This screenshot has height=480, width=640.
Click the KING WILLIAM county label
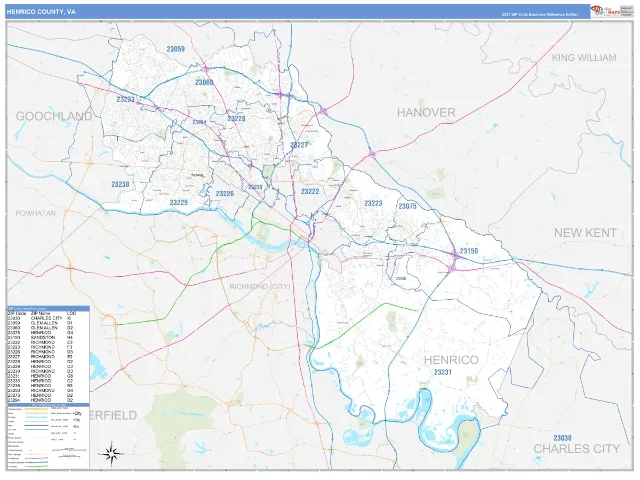pyautogui.click(x=584, y=58)
